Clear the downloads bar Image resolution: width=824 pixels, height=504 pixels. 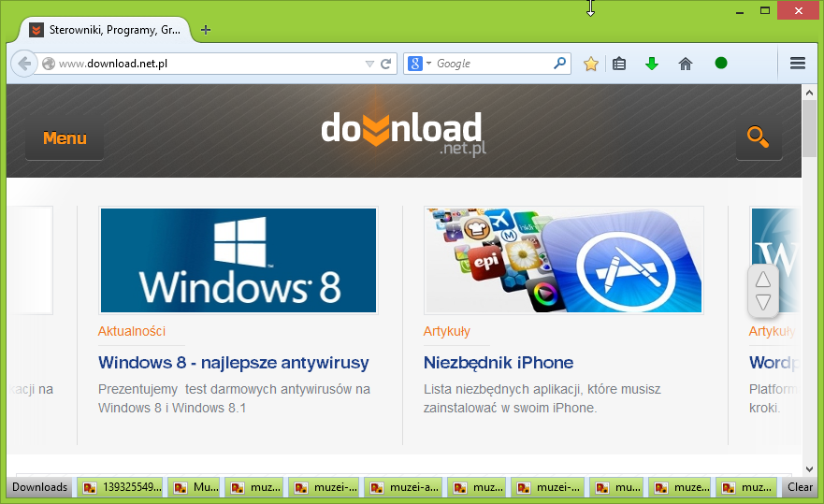[800, 487]
